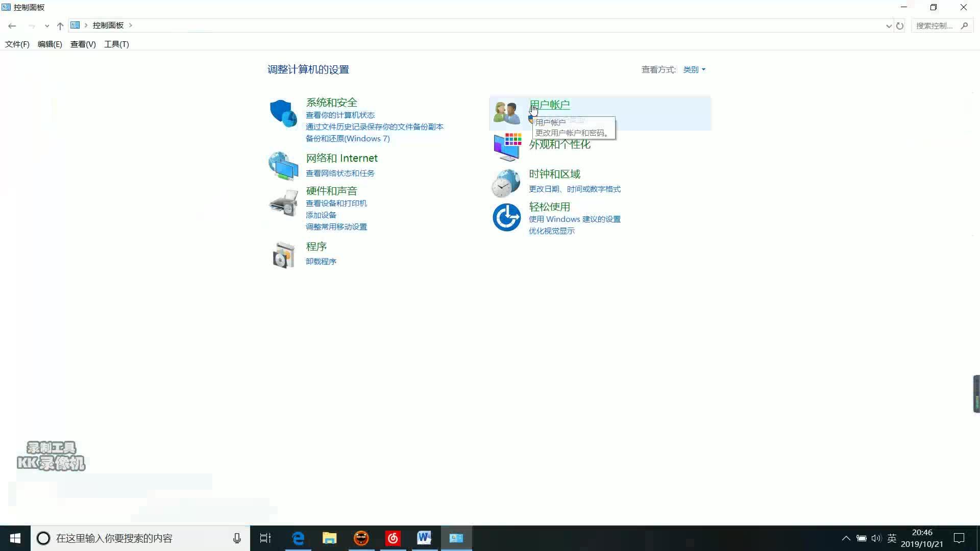The height and width of the screenshot is (551, 980).
Task: Click the Control Panel taskbar icon
Action: [456, 538]
